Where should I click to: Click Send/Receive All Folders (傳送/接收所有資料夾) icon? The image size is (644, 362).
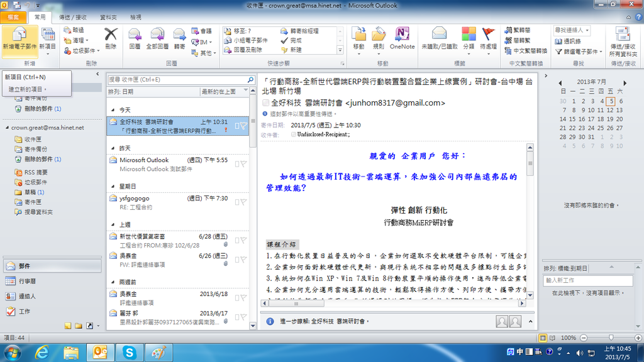pyautogui.click(x=623, y=35)
